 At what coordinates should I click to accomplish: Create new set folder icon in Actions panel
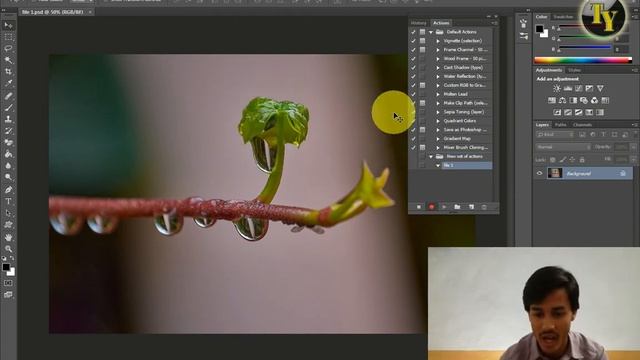click(x=457, y=207)
